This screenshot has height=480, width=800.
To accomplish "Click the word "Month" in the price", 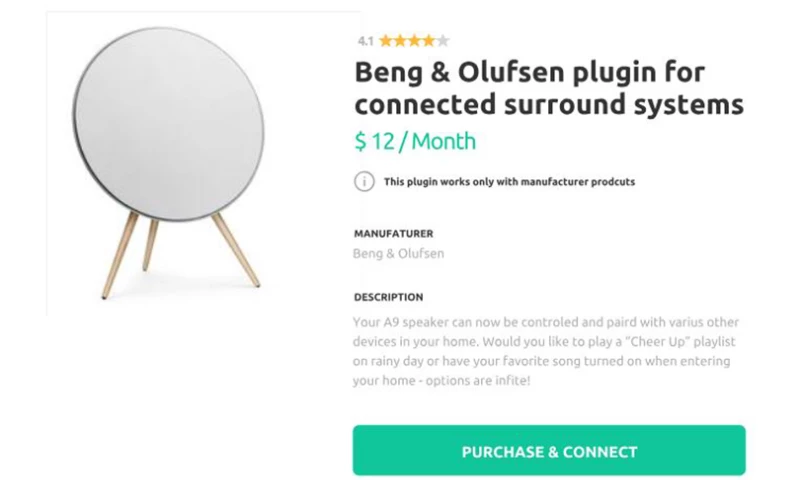I will (x=443, y=141).
